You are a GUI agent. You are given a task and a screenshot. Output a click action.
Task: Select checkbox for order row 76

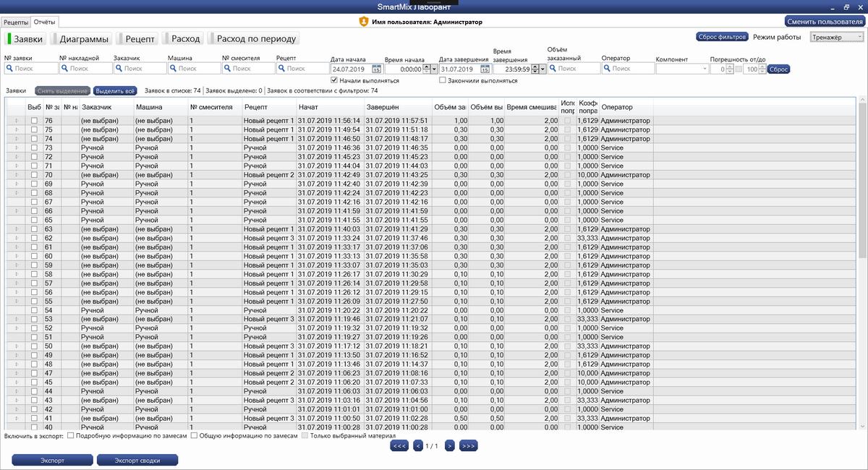tap(34, 121)
